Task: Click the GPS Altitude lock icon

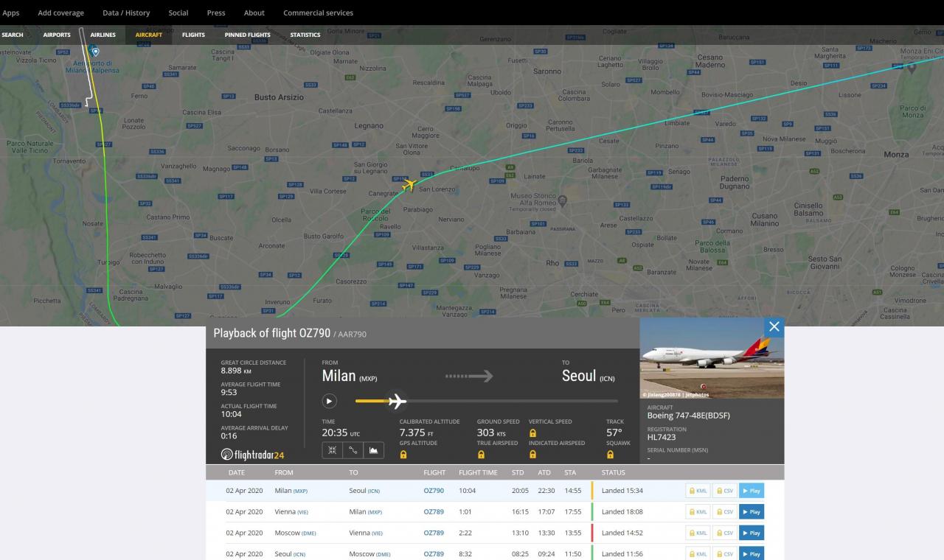Action: (403, 455)
